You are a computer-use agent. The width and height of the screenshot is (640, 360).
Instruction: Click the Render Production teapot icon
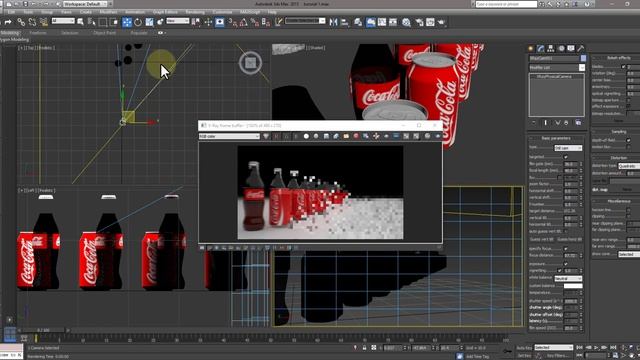[441, 22]
